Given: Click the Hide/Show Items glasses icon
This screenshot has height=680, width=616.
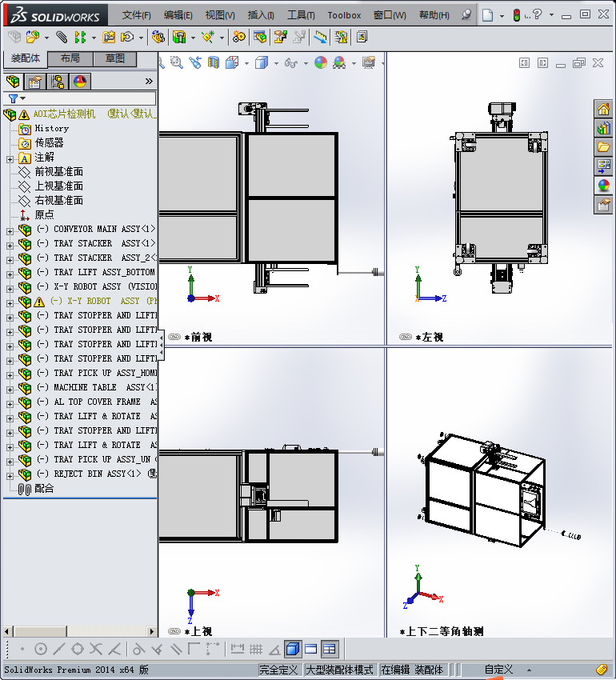Looking at the screenshot, I should [x=291, y=63].
